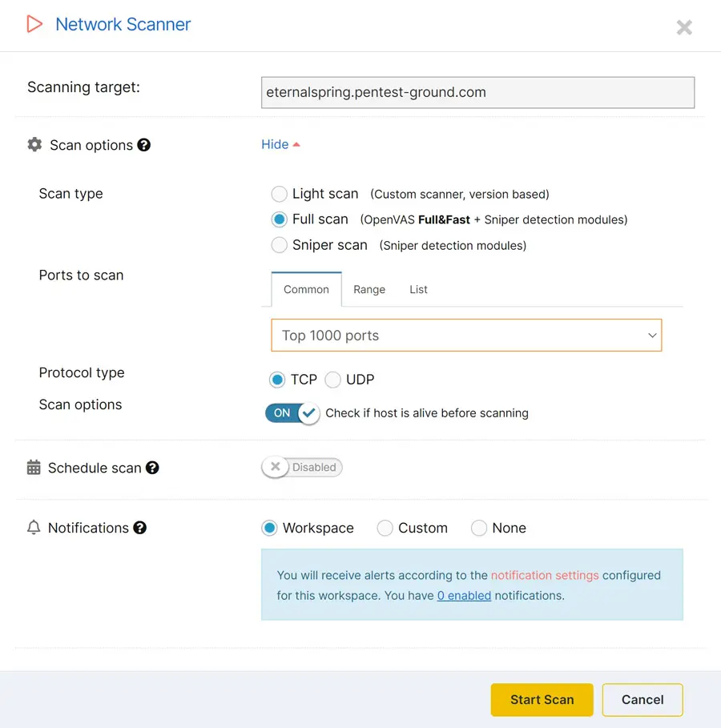Click the calendar icon beside Schedule scan
Screen dimensions: 721x728
coord(34,467)
